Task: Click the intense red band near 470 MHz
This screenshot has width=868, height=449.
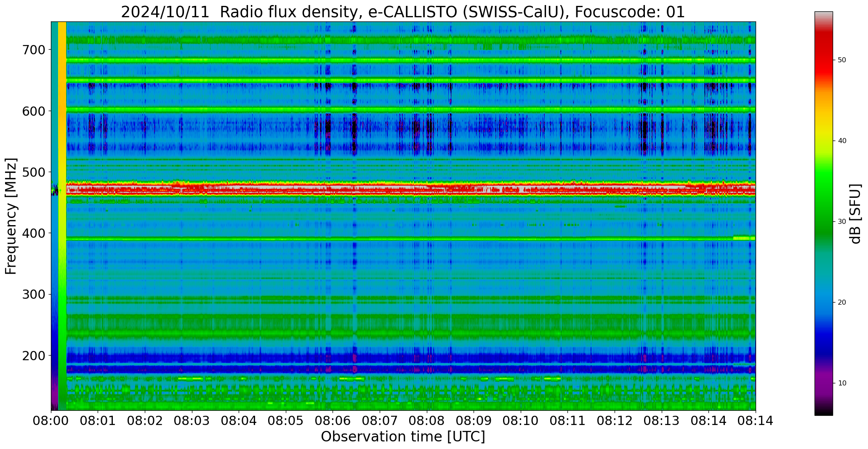Action: tap(410, 189)
